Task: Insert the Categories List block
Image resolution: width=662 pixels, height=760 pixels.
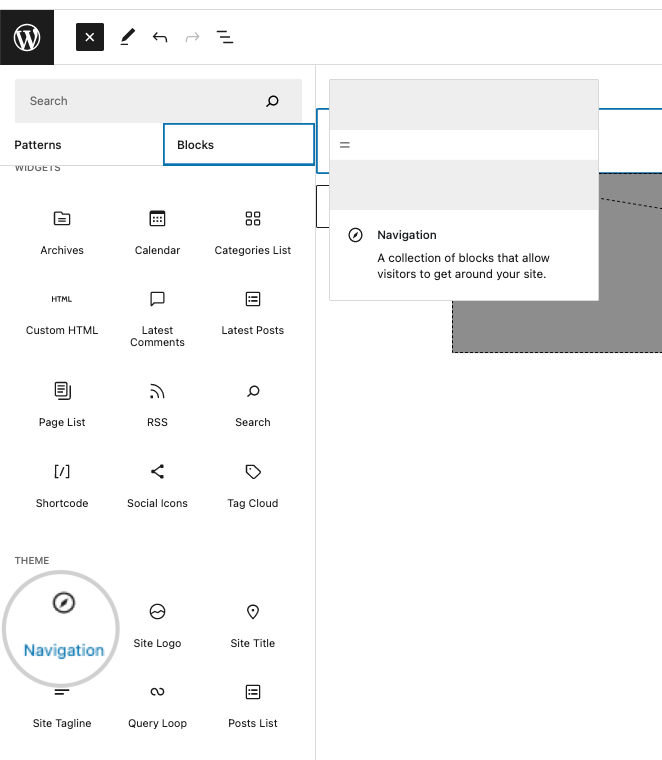Action: [252, 233]
